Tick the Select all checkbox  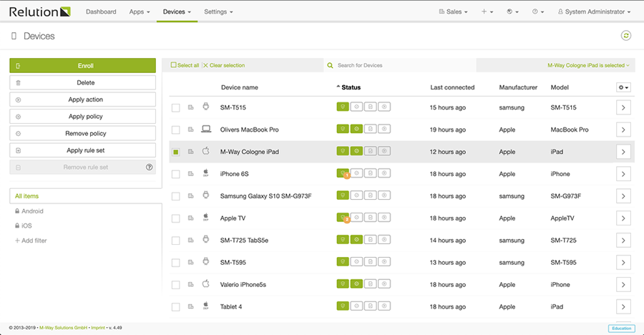(173, 65)
